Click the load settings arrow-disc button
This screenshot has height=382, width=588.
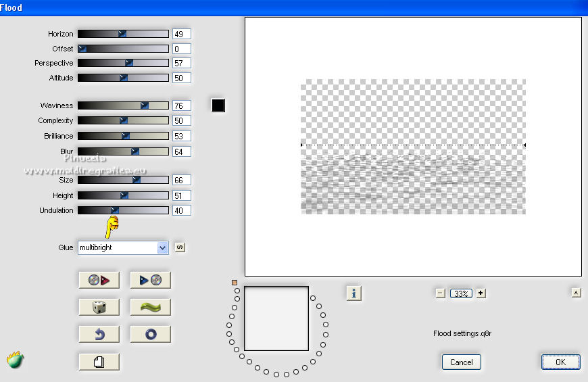[150, 280]
